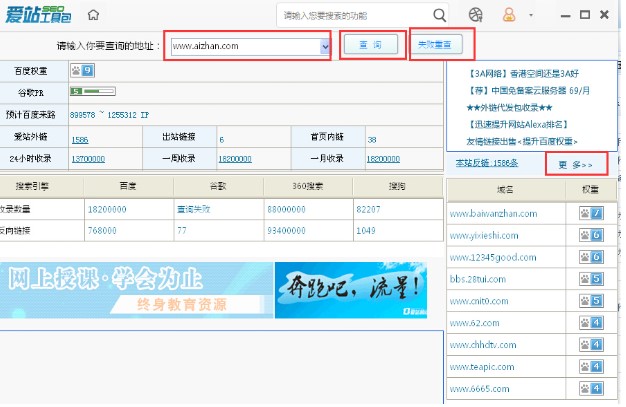The image size is (626, 407).
Task: Click weight badge 7 for www.baiwanzhan.com
Action: (x=591, y=213)
